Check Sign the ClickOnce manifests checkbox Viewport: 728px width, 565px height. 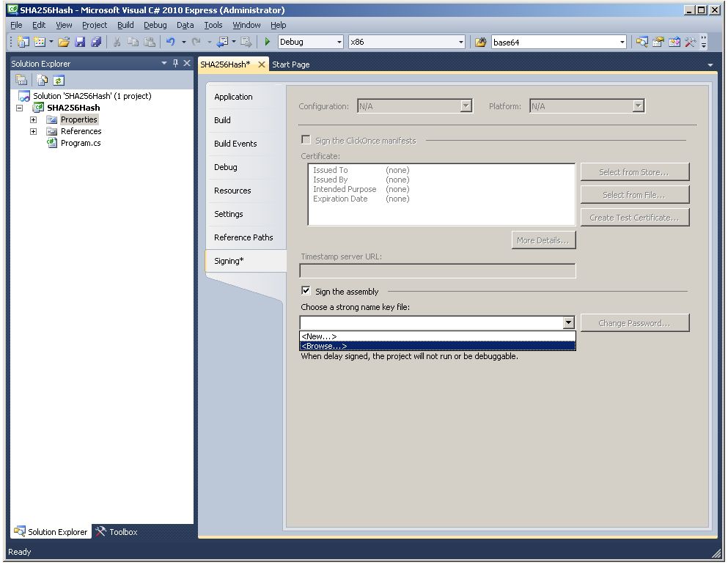click(x=306, y=140)
